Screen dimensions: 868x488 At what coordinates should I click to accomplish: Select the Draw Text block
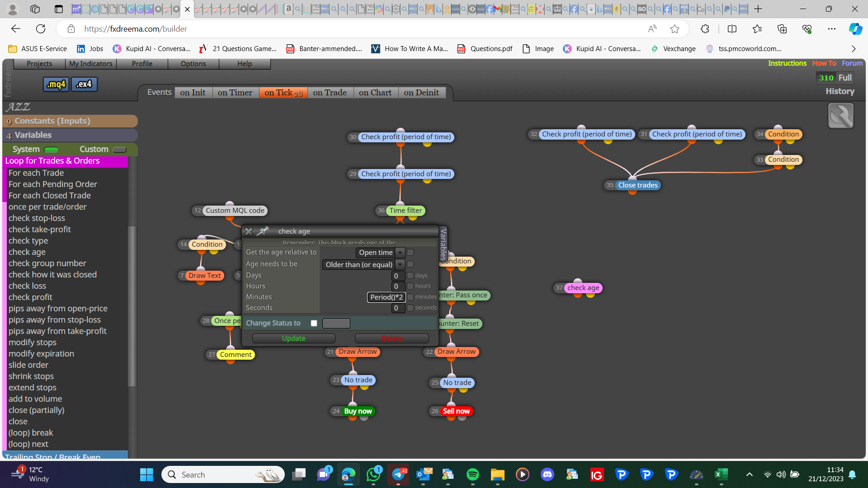tap(205, 276)
